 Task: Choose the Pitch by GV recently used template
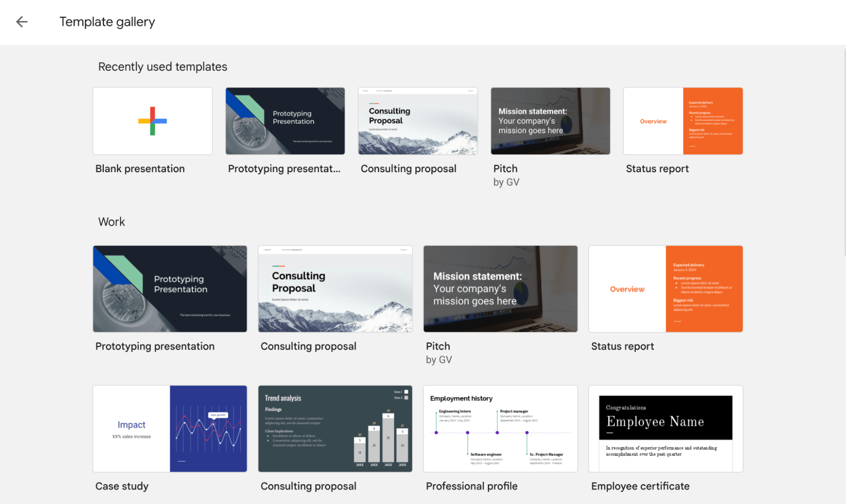[x=550, y=121]
